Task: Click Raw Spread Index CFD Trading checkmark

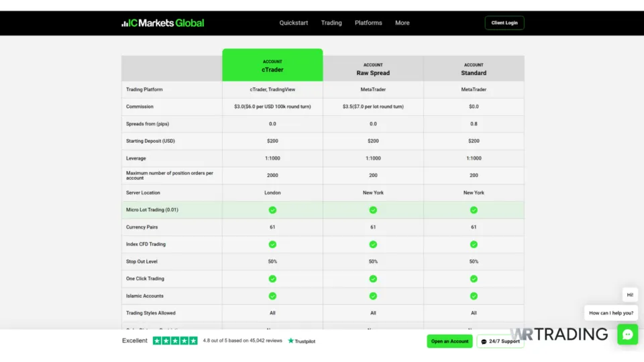Action: click(373, 245)
